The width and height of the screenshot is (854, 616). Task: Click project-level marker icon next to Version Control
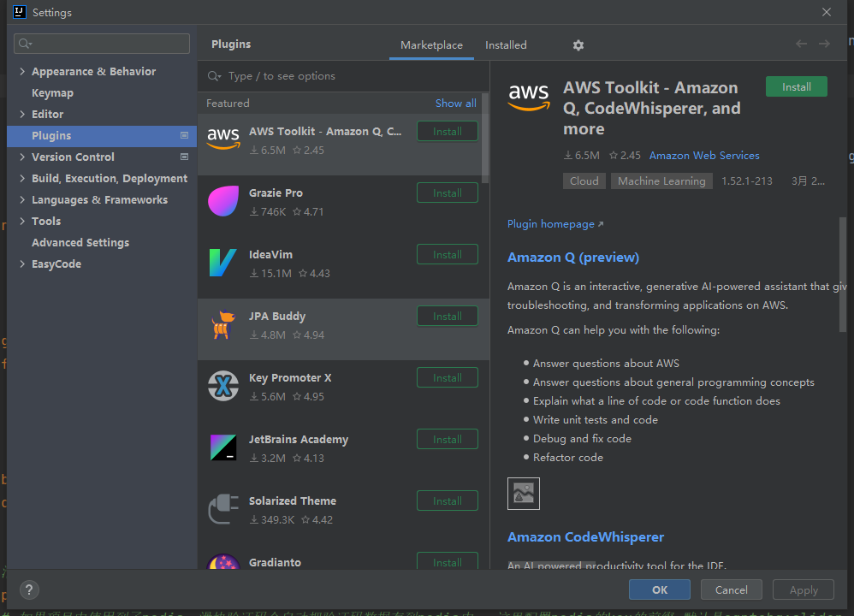coord(184,157)
